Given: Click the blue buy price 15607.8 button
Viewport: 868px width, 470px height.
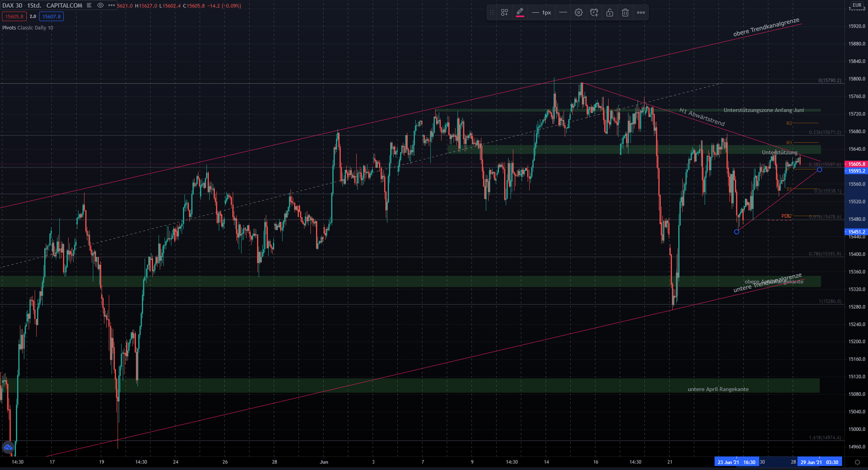Looking at the screenshot, I should [51, 16].
